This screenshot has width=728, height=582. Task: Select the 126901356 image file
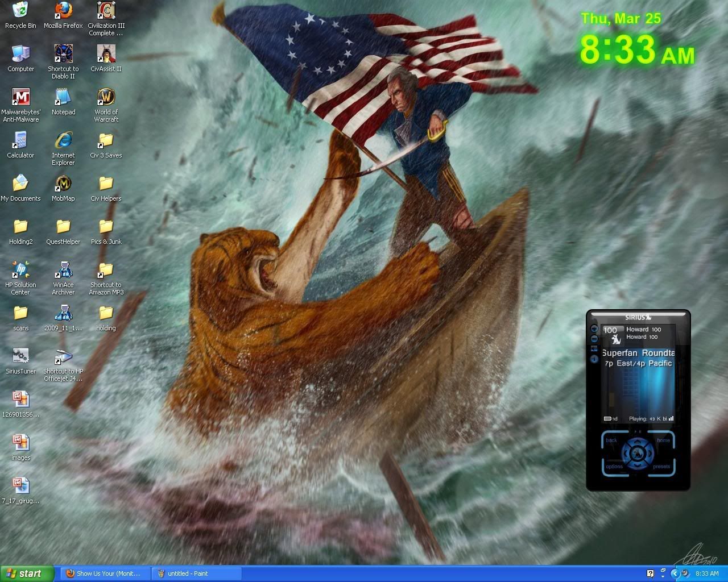click(x=20, y=404)
